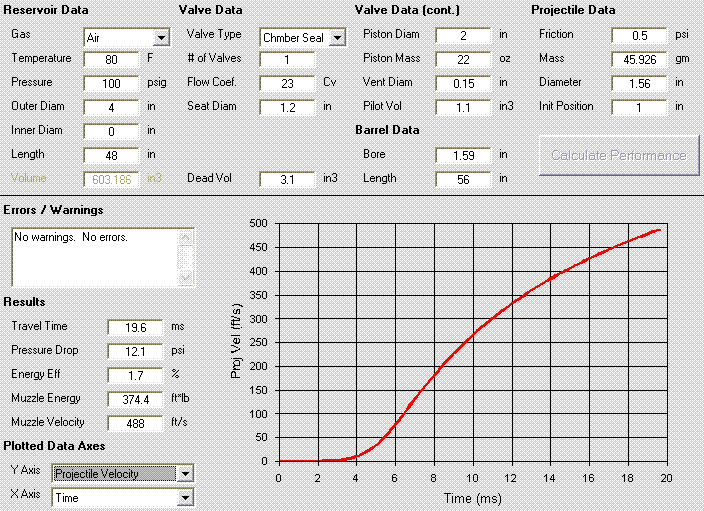Screen dimensions: 704x511
Task: Click the Errors/Warnings scrollbar down arrow
Action: tap(186, 278)
